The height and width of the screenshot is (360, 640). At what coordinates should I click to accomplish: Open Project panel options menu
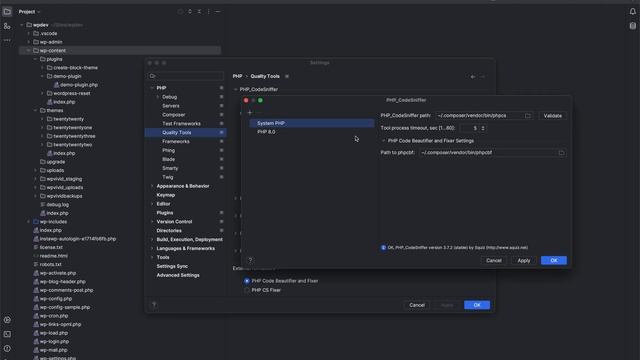(209, 12)
